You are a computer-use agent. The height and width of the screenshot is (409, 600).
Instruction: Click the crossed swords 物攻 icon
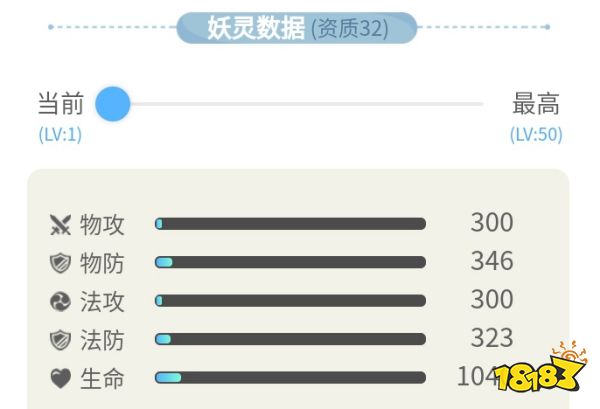coord(60,224)
